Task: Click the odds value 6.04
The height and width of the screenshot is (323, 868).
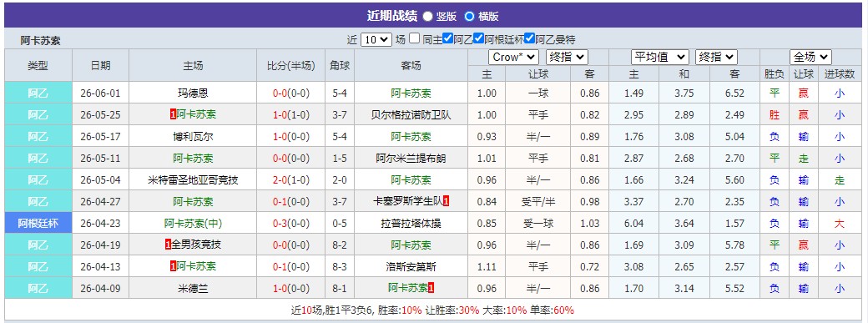Action: point(633,224)
